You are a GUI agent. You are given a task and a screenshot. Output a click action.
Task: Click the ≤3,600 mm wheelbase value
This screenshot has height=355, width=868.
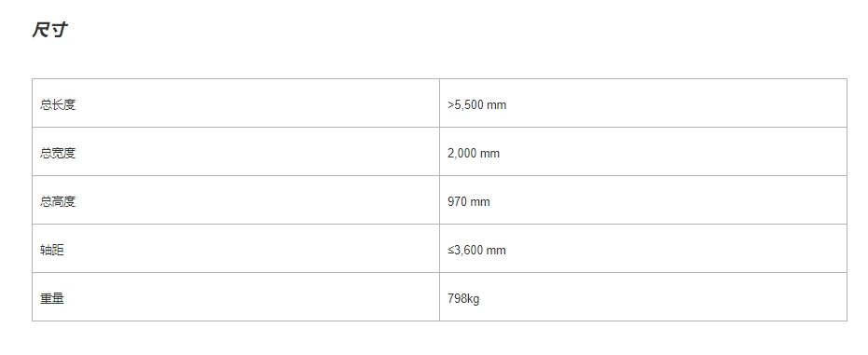pos(476,250)
